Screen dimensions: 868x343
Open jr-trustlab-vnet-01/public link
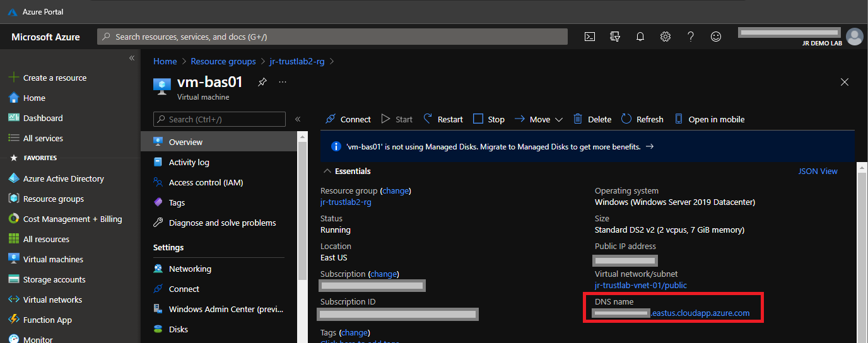[641, 285]
